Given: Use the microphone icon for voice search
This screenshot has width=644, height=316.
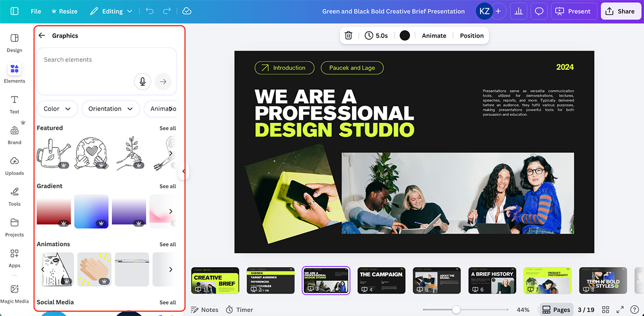Looking at the screenshot, I should pyautogui.click(x=142, y=81).
